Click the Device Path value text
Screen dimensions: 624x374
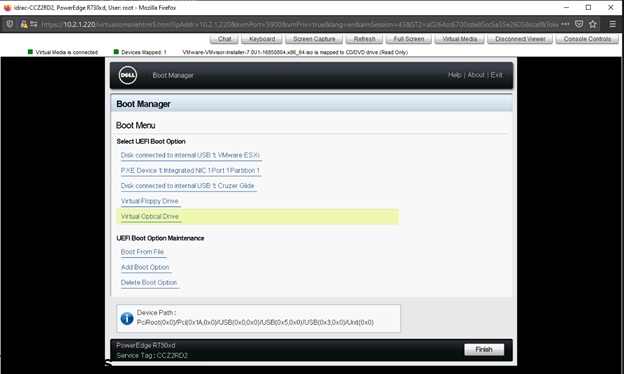click(255, 322)
